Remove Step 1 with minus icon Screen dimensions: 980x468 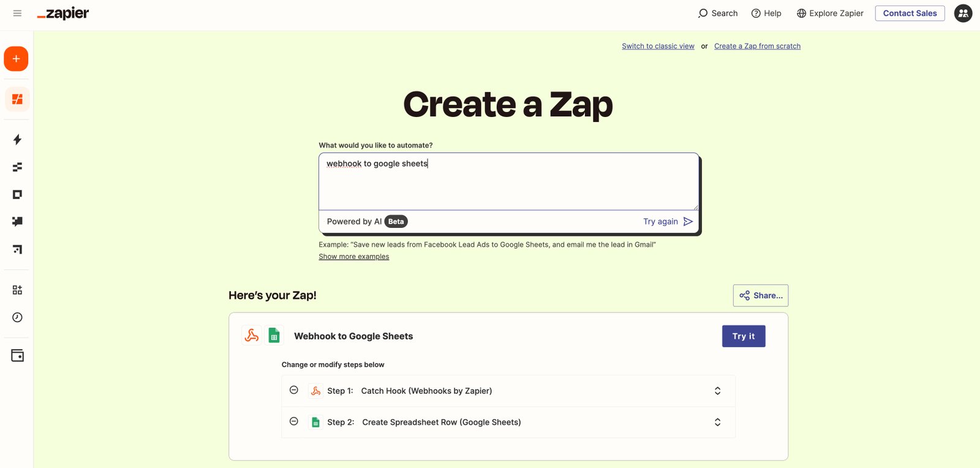click(x=294, y=390)
